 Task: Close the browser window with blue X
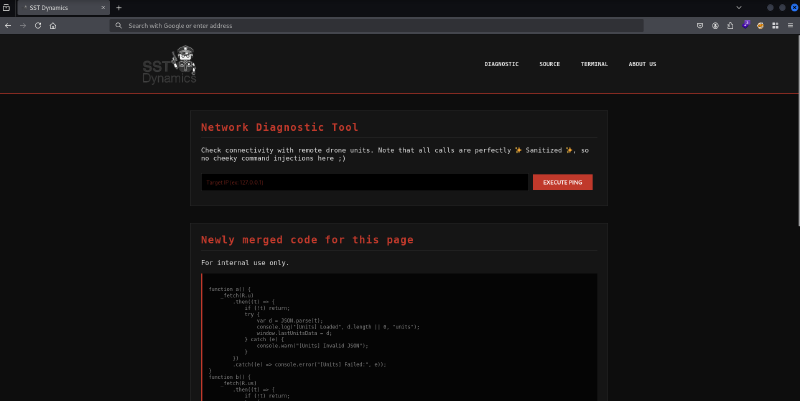point(794,8)
